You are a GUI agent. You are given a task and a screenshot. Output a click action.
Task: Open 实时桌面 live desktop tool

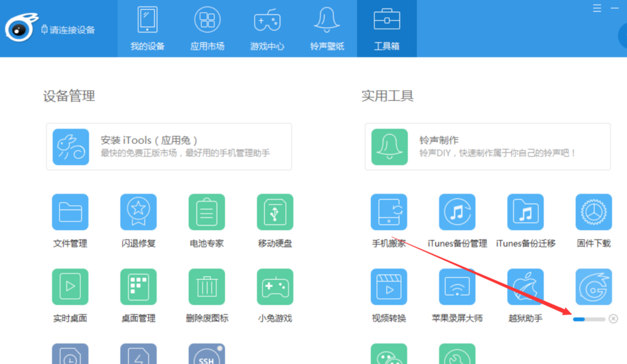(x=70, y=287)
